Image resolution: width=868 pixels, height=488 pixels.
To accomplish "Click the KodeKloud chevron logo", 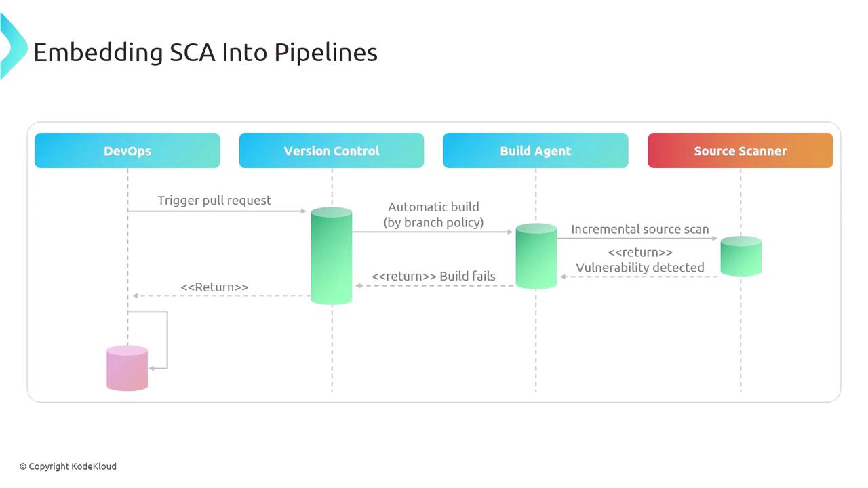I will tap(14, 46).
